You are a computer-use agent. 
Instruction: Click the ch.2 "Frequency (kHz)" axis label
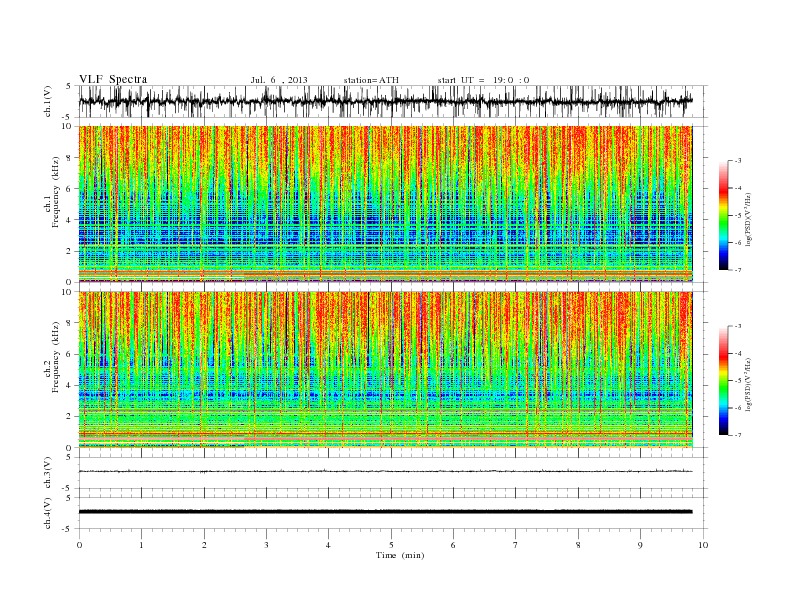coord(56,356)
